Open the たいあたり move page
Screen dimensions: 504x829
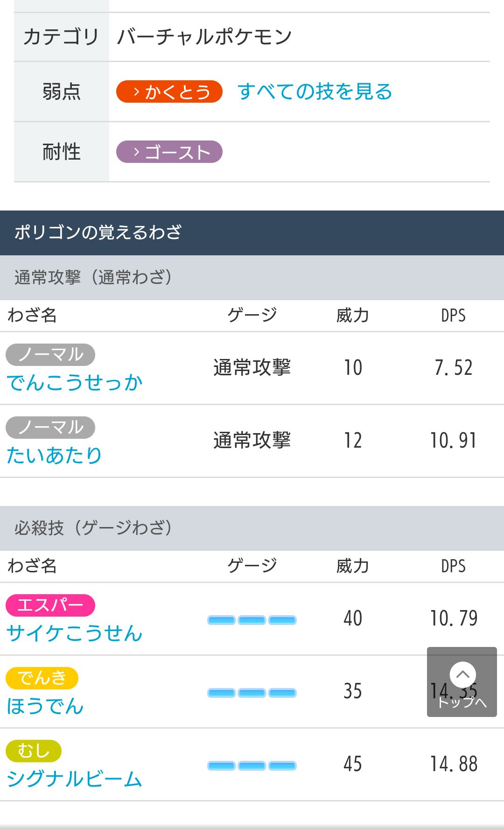pos(54,456)
